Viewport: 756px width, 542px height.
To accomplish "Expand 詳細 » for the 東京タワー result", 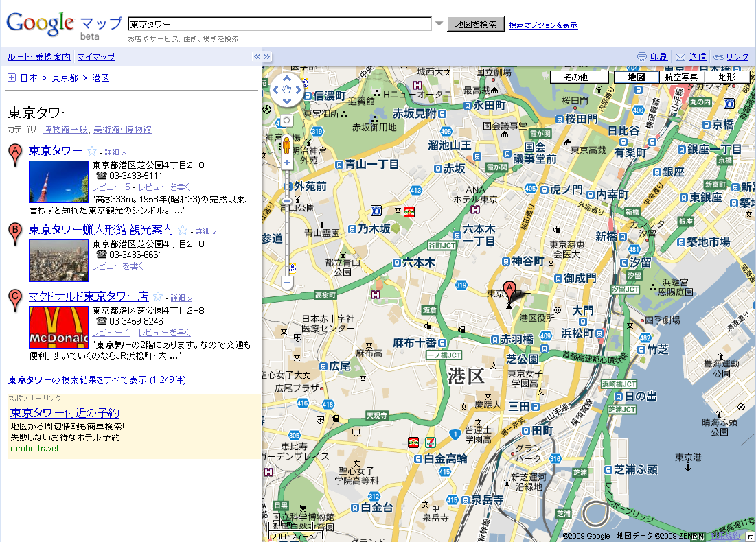I will 115,152.
